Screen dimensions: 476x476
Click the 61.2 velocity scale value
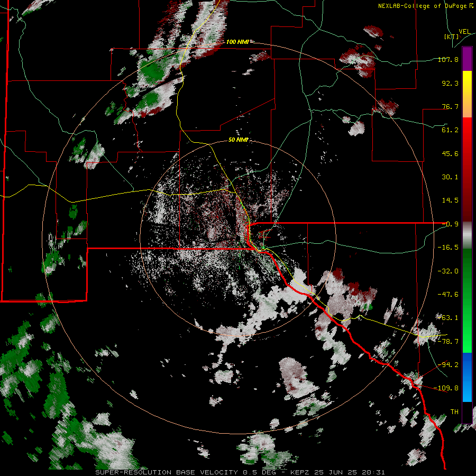coord(450,130)
